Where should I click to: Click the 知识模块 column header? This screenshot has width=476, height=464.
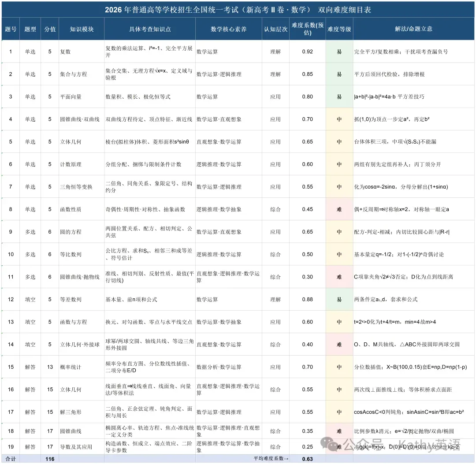[82, 29]
